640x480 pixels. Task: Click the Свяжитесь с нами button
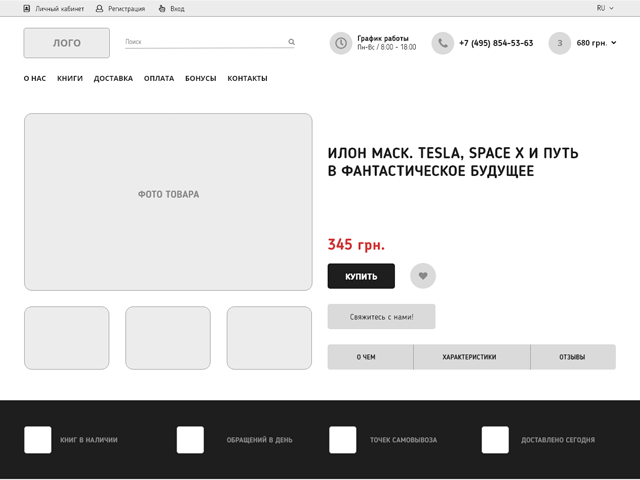(x=381, y=316)
